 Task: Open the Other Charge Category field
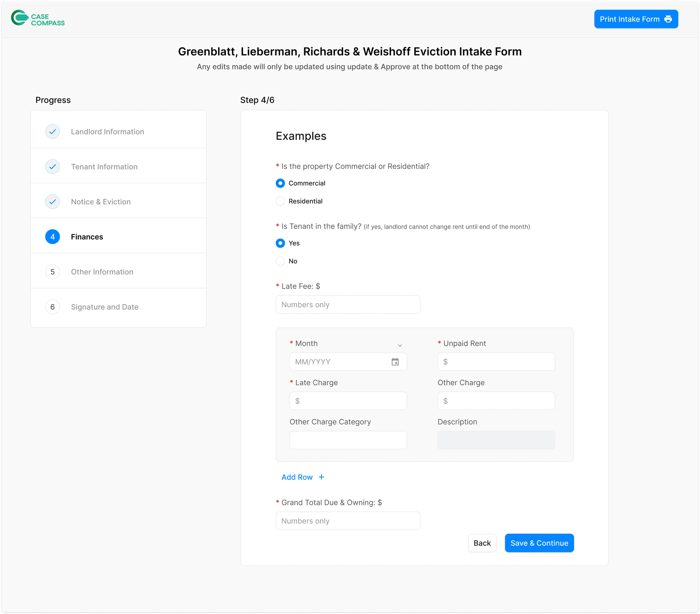(348, 440)
